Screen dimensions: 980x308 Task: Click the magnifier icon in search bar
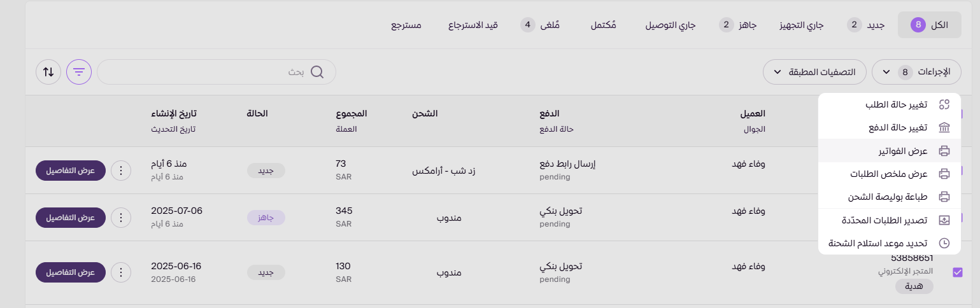(x=317, y=72)
